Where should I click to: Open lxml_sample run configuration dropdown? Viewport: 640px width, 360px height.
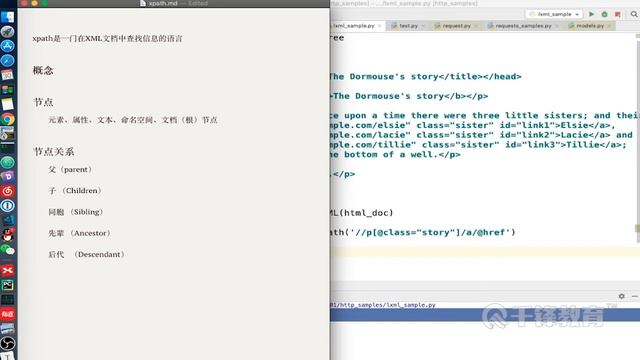coord(554,14)
